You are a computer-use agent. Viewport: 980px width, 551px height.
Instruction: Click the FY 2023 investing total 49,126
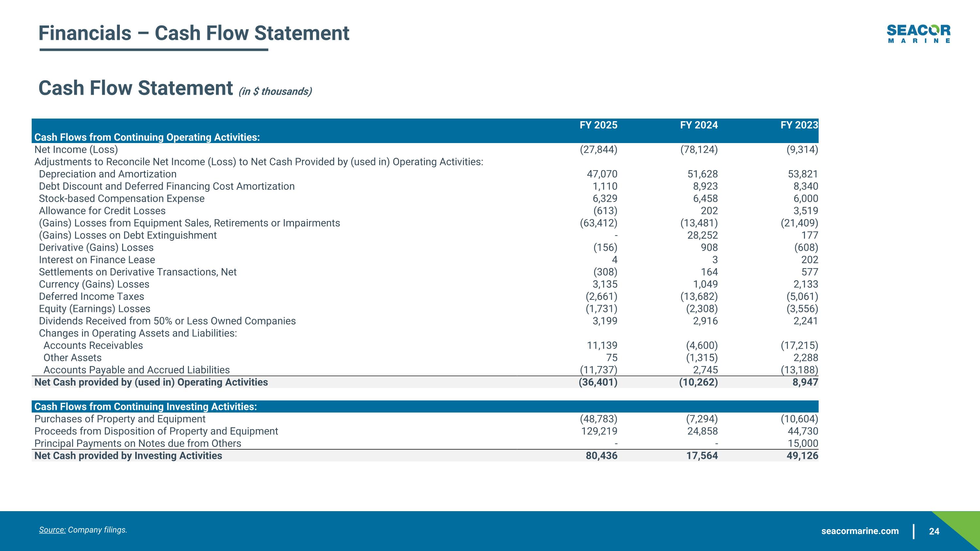coord(802,456)
